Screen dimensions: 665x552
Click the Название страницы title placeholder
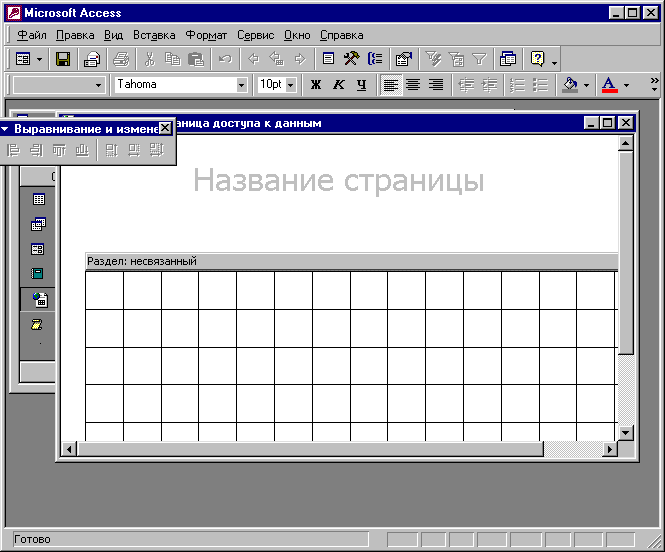pyautogui.click(x=338, y=180)
